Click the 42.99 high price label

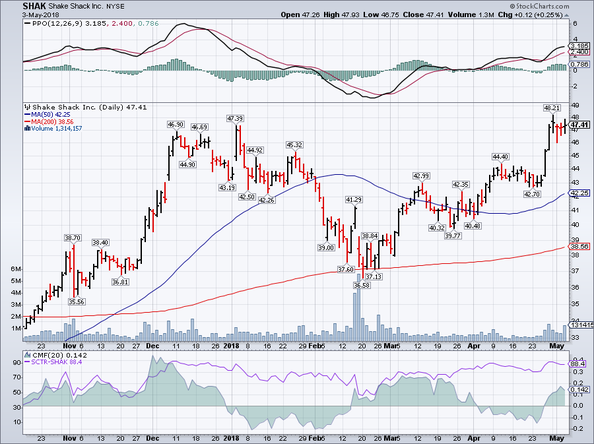pyautogui.click(x=421, y=176)
